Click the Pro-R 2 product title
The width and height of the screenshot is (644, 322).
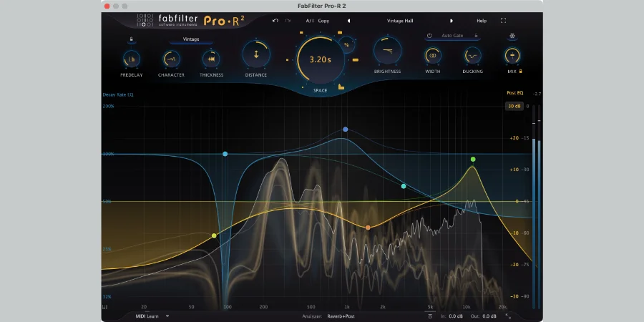(224, 21)
